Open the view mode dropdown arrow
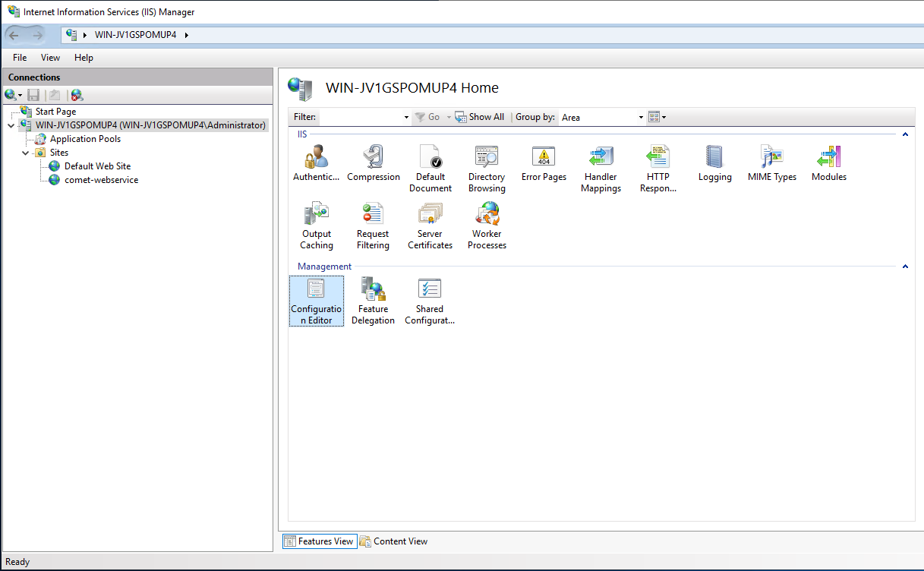 [664, 118]
